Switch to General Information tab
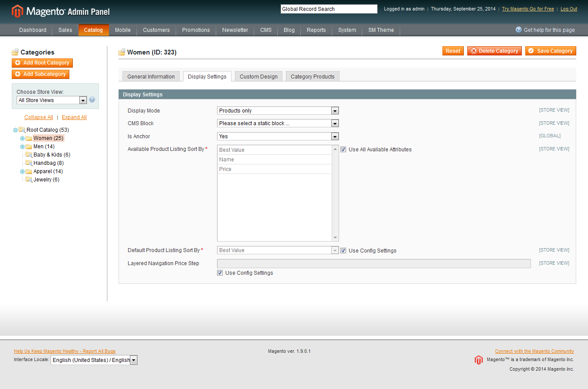The width and height of the screenshot is (588, 389). tap(151, 77)
